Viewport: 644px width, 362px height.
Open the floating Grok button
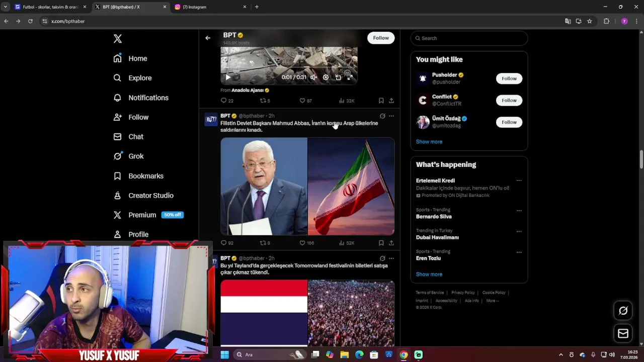click(x=623, y=311)
